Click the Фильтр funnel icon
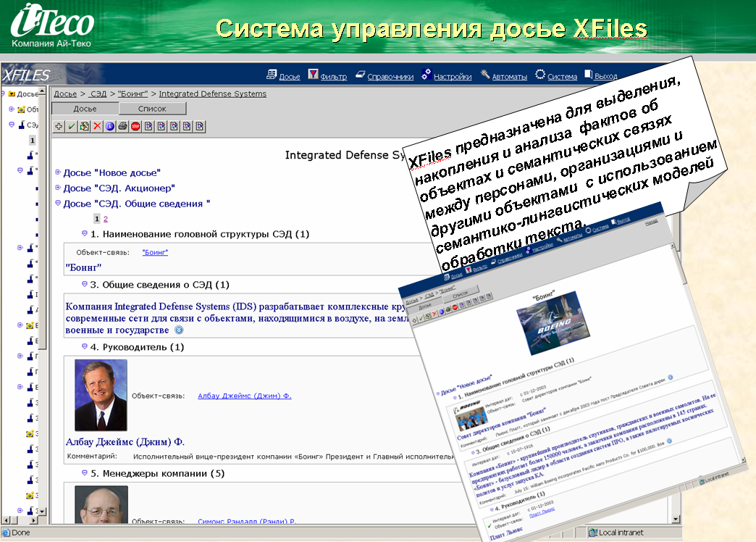Viewport: 756px width, 542px height. pos(313,75)
